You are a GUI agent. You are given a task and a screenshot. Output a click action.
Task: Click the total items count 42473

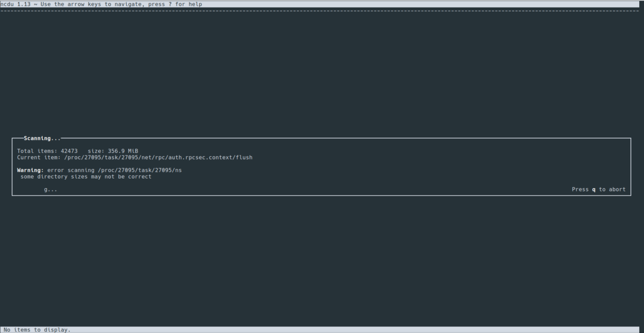[69, 151]
